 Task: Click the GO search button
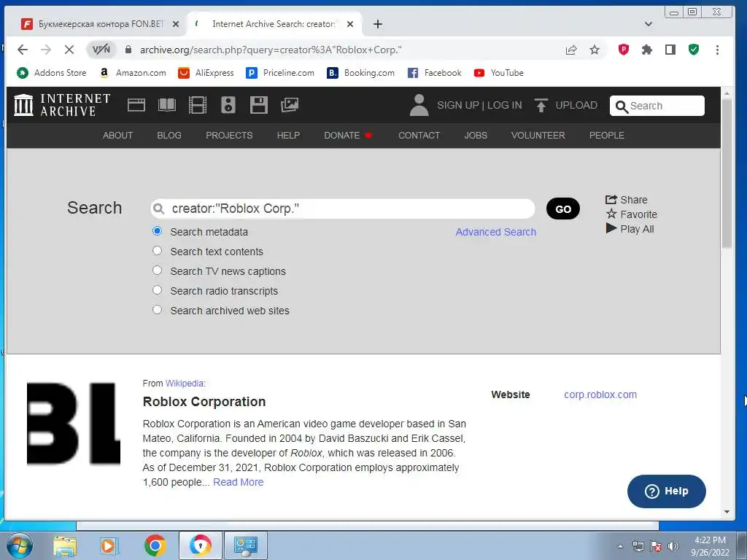[562, 209]
